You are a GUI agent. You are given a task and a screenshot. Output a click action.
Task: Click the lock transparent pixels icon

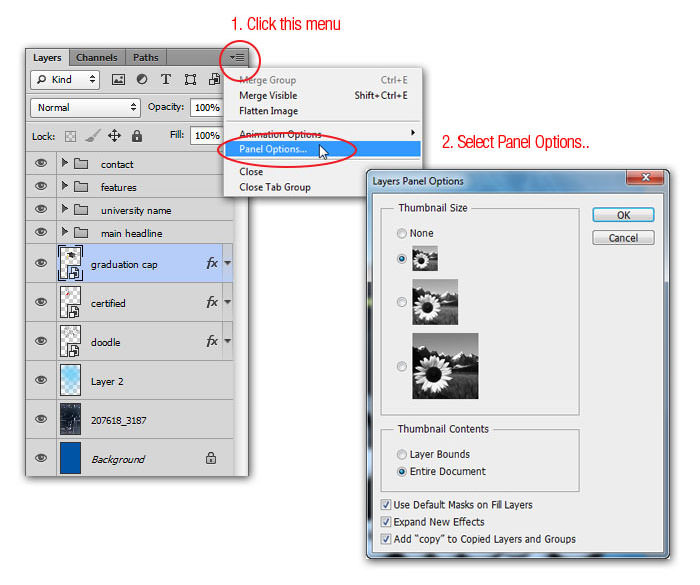70,136
